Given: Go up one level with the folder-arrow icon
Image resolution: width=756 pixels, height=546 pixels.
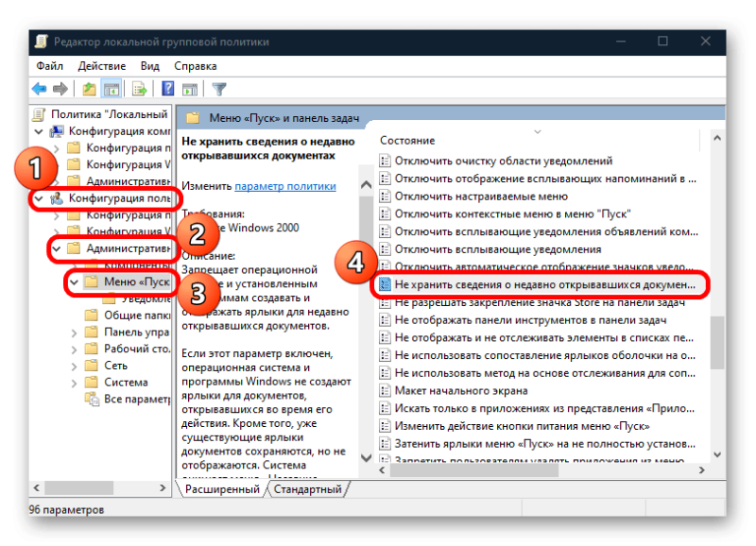Looking at the screenshot, I should 89,89.
